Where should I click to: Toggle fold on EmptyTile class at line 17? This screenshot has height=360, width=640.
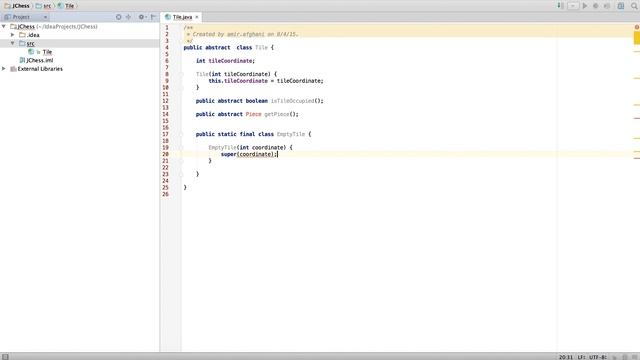[x=181, y=134]
